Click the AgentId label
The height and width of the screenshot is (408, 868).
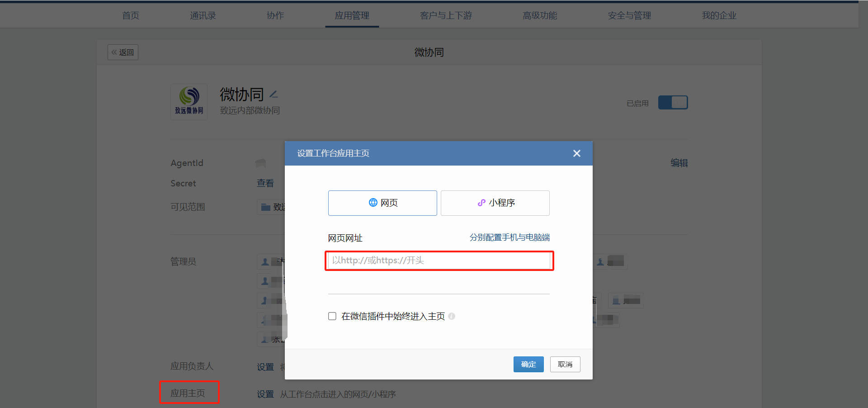pyautogui.click(x=187, y=163)
